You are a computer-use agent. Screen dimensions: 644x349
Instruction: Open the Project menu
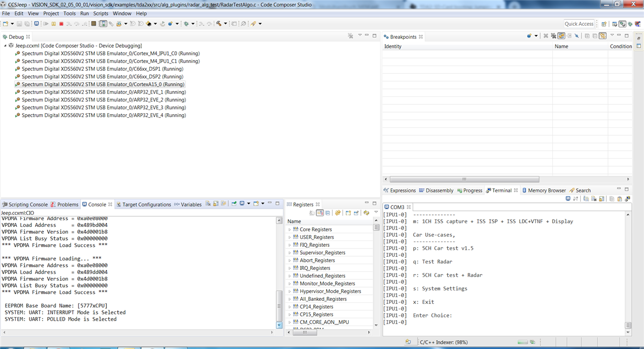click(51, 13)
